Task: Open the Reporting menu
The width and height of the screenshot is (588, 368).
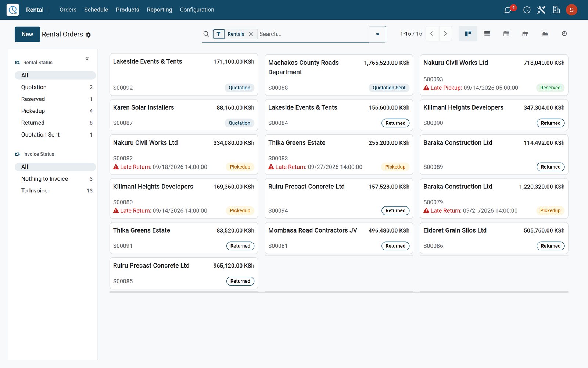Action: (159, 10)
